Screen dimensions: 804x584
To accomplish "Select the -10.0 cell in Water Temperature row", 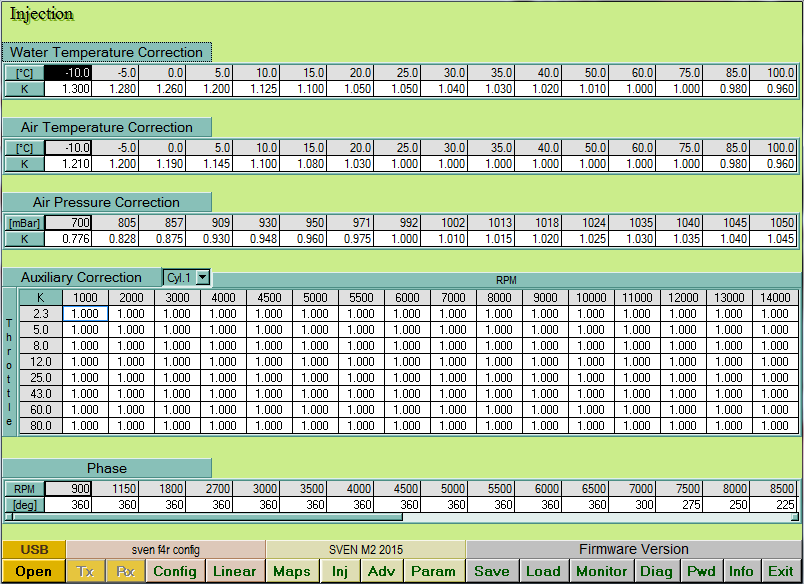I will [68, 73].
